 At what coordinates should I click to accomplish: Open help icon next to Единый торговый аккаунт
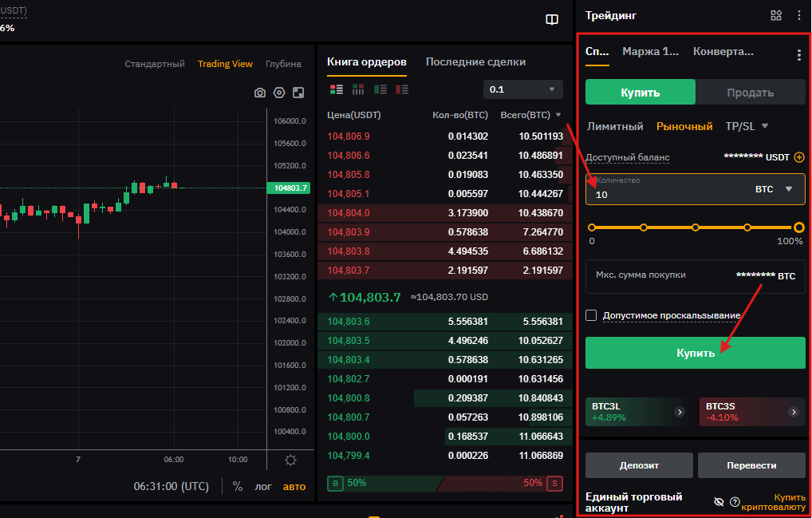735,501
